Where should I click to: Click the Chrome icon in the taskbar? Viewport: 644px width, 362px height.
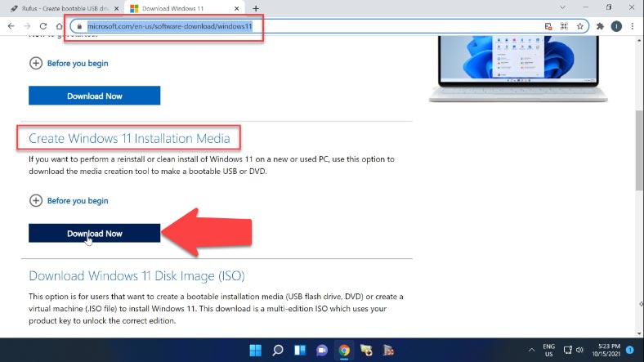(344, 351)
